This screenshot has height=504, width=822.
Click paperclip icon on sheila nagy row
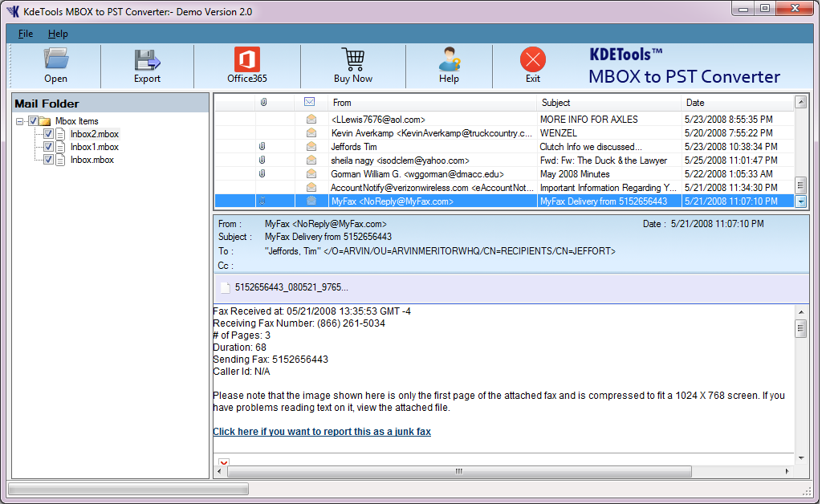coord(262,160)
